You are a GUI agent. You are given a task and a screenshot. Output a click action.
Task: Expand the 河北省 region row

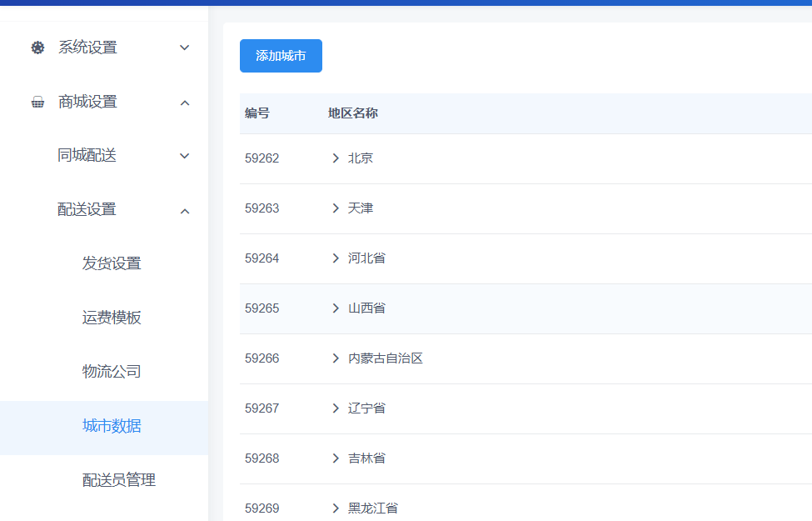[336, 258]
